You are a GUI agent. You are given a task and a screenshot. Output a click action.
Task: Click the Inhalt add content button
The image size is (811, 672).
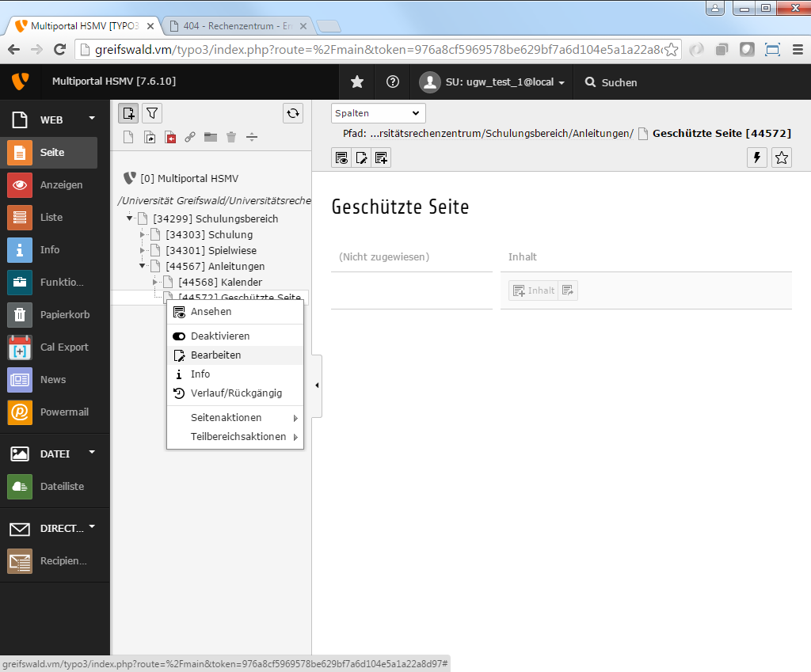click(534, 290)
